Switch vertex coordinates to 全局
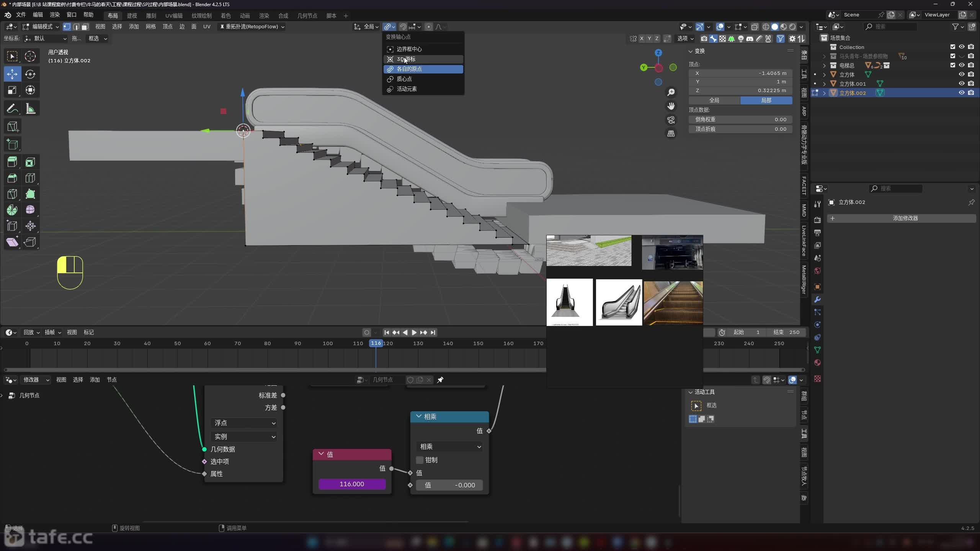The width and height of the screenshot is (980, 551). coord(714,100)
